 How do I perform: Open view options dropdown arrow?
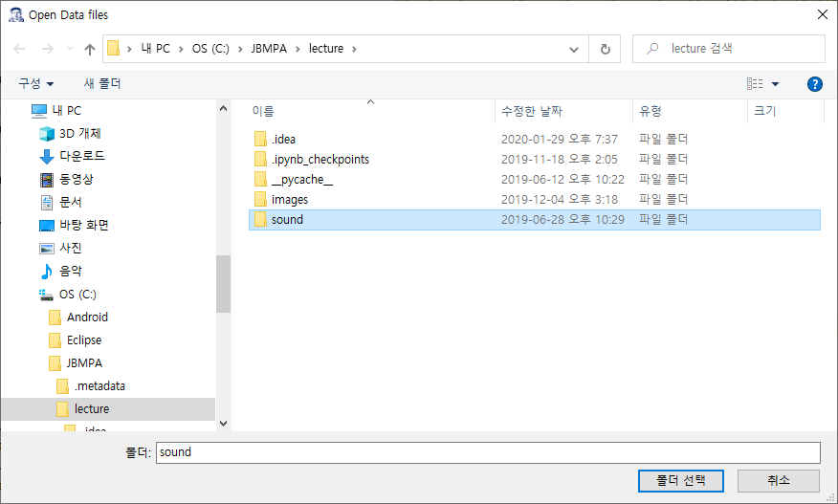tap(775, 84)
